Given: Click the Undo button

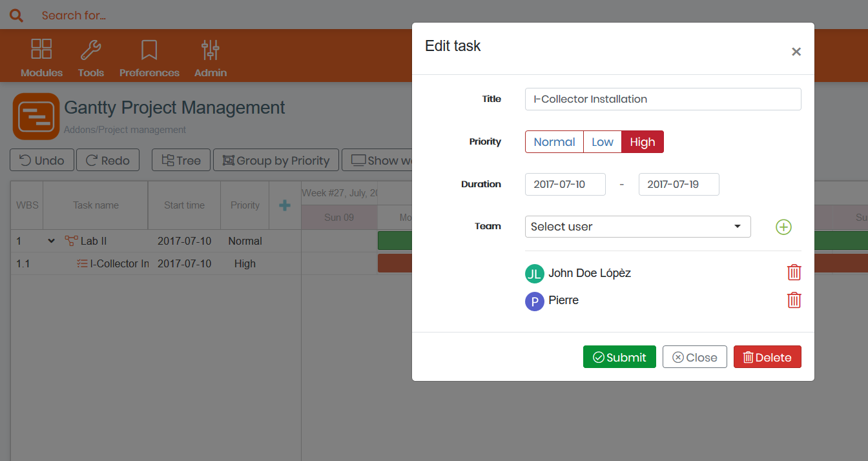Looking at the screenshot, I should pyautogui.click(x=42, y=160).
